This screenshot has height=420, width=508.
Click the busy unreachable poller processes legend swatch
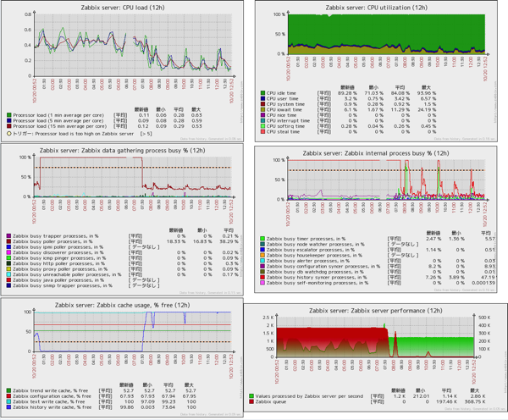8,274
